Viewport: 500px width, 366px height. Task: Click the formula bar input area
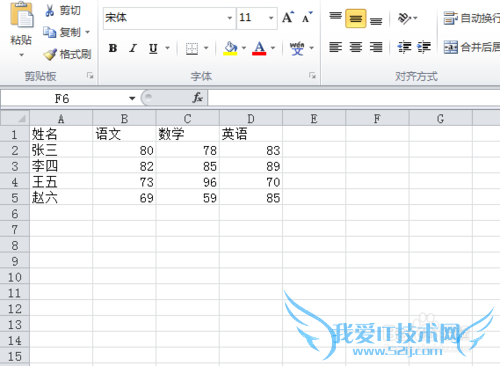pos(354,98)
